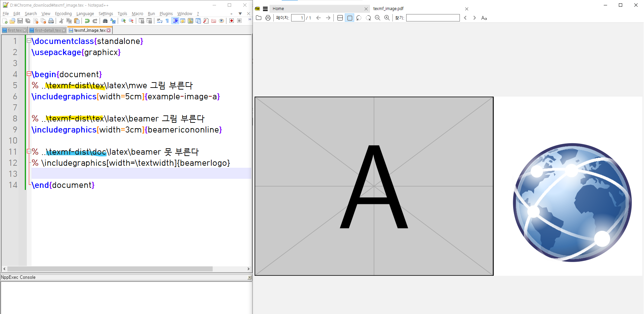Go to next page arrow in PDF viewer
644x314 pixels.
tap(328, 18)
